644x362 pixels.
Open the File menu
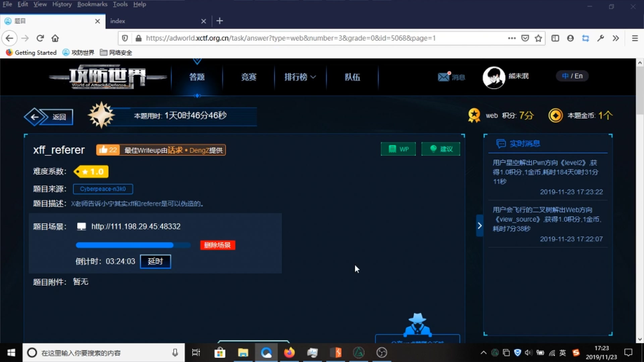(7, 4)
